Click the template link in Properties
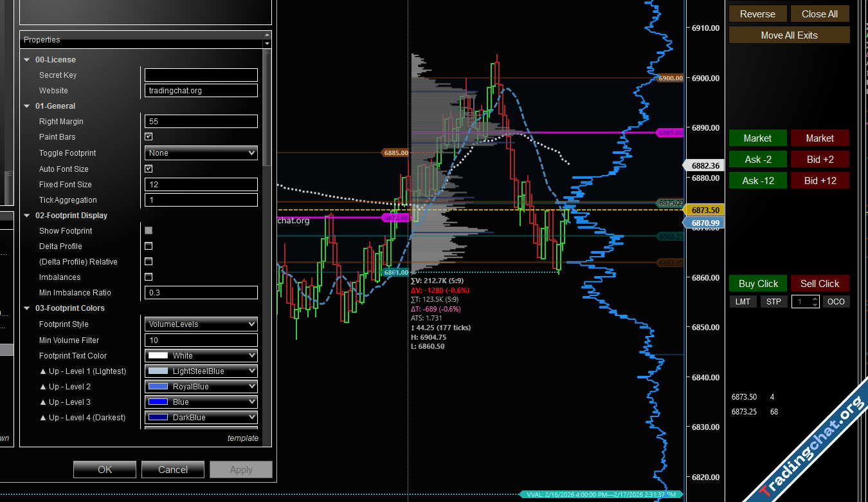868x502 pixels. (242, 438)
